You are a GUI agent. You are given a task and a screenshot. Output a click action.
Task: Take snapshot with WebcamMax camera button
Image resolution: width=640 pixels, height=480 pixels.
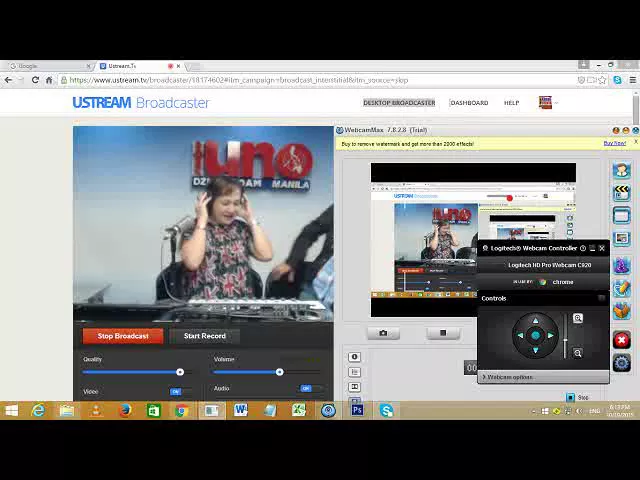pyautogui.click(x=383, y=333)
